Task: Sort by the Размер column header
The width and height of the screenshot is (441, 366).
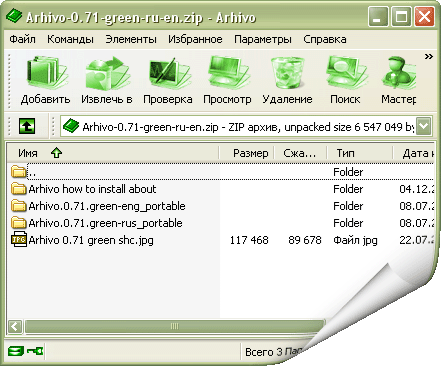Action: 247,153
